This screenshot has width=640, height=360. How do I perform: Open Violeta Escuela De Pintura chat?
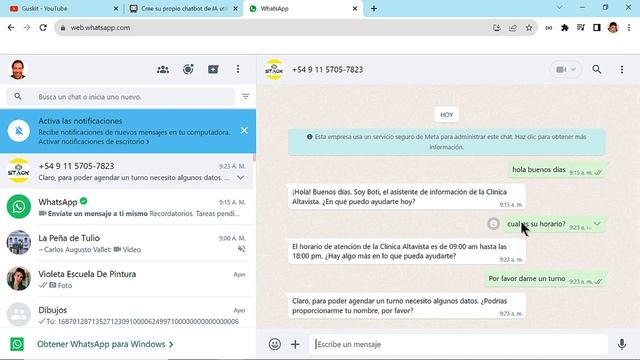pos(128,279)
